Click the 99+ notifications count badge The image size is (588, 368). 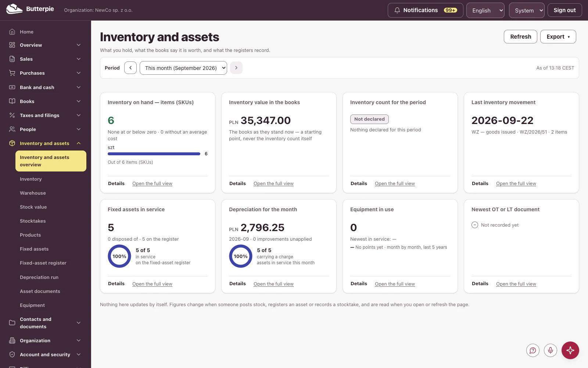click(451, 10)
